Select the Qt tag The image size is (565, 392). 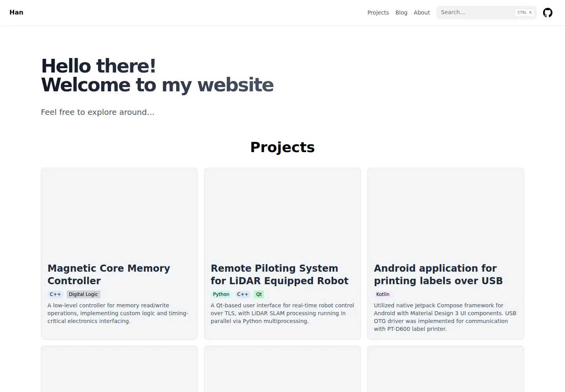[259, 294]
